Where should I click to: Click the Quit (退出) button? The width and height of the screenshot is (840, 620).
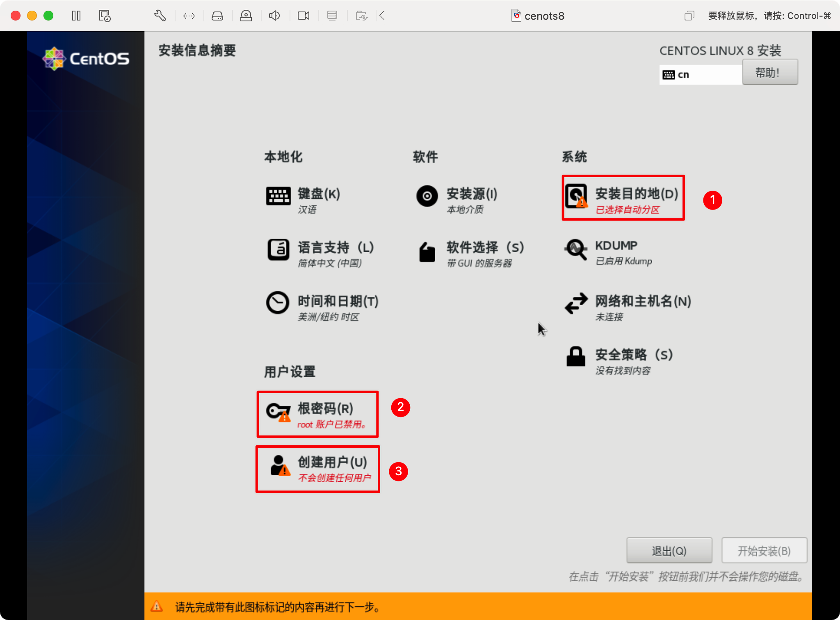tap(669, 551)
